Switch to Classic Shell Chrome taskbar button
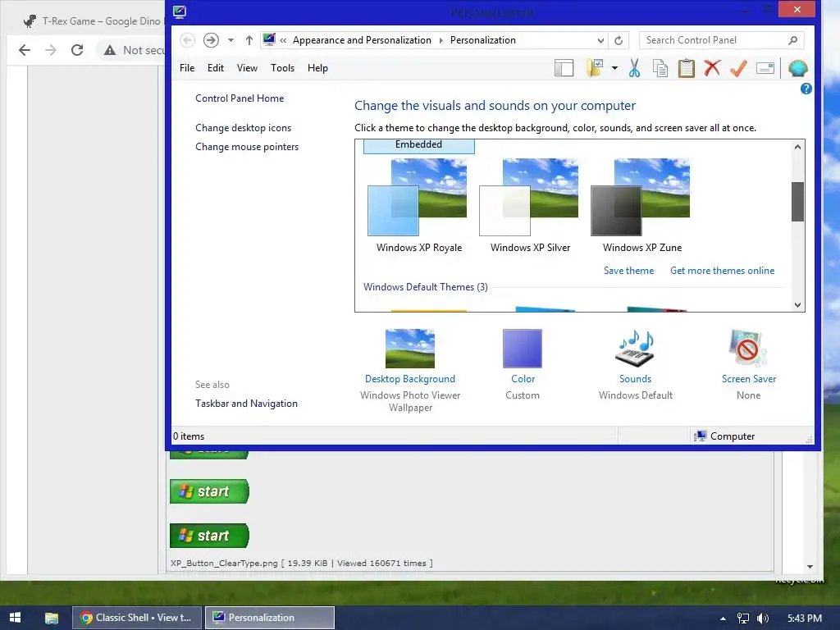 coord(137,618)
